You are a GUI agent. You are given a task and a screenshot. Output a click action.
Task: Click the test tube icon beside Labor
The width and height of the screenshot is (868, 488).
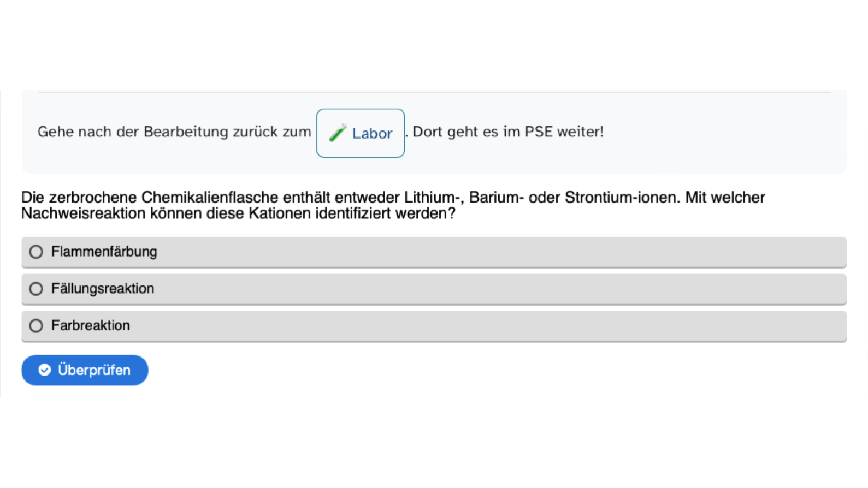pyautogui.click(x=338, y=133)
